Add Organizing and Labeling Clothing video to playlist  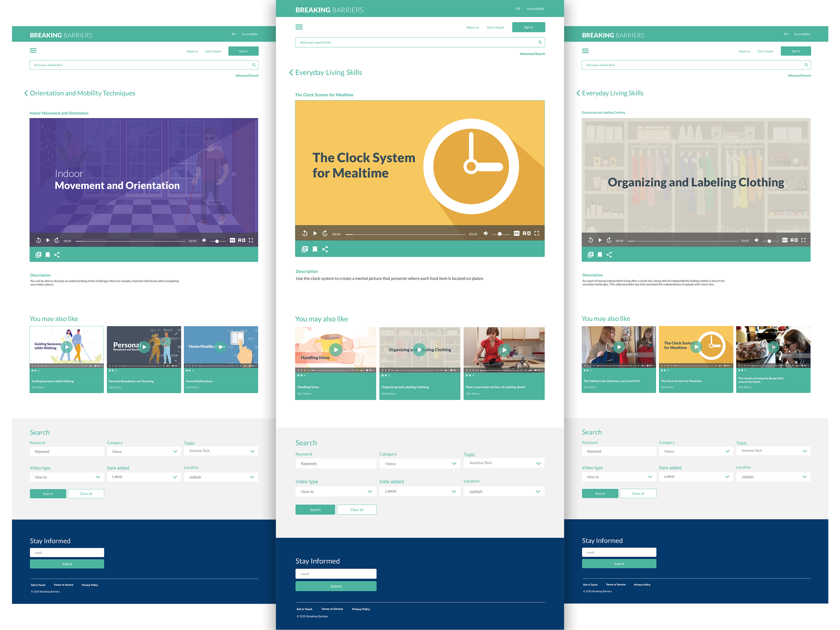click(591, 255)
